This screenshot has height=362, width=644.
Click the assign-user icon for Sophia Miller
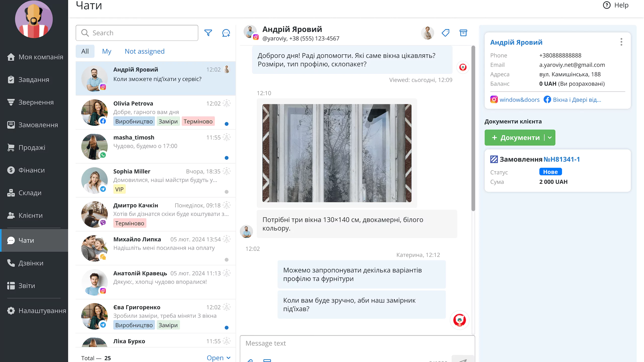click(x=227, y=171)
